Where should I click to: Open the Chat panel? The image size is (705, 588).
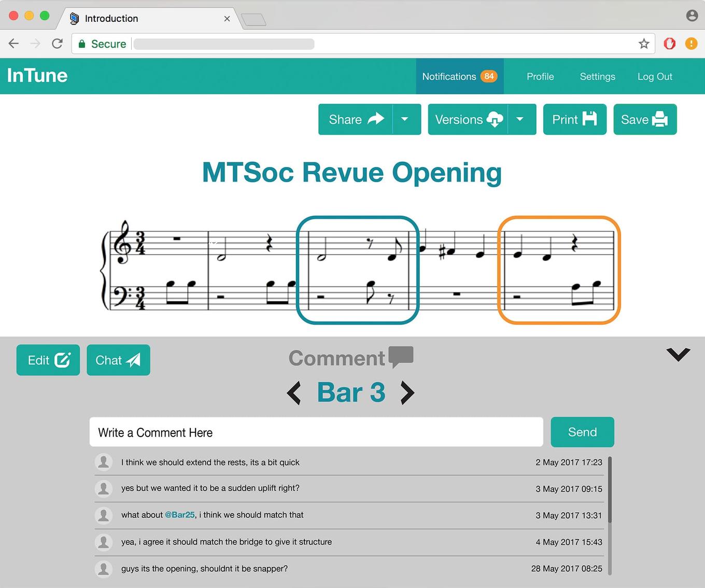(118, 360)
